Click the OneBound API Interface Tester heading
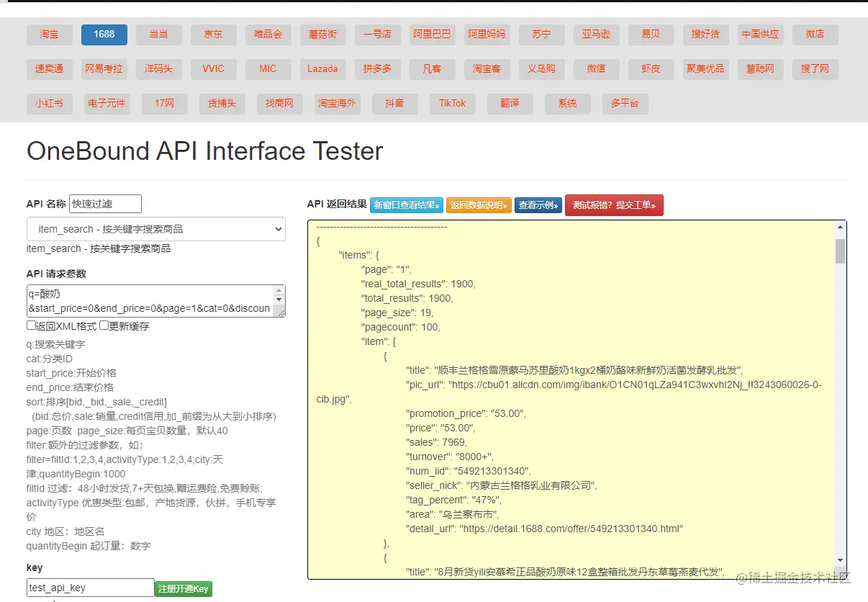The width and height of the screenshot is (868, 602). tap(205, 151)
